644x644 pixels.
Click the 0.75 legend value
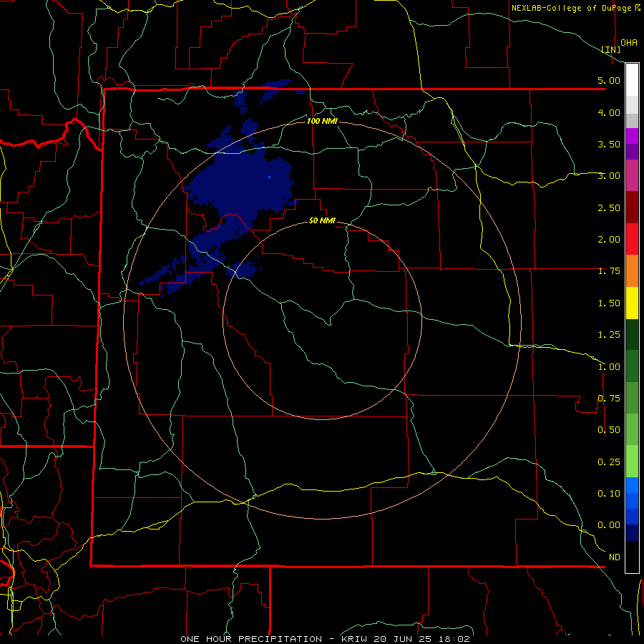coord(609,399)
